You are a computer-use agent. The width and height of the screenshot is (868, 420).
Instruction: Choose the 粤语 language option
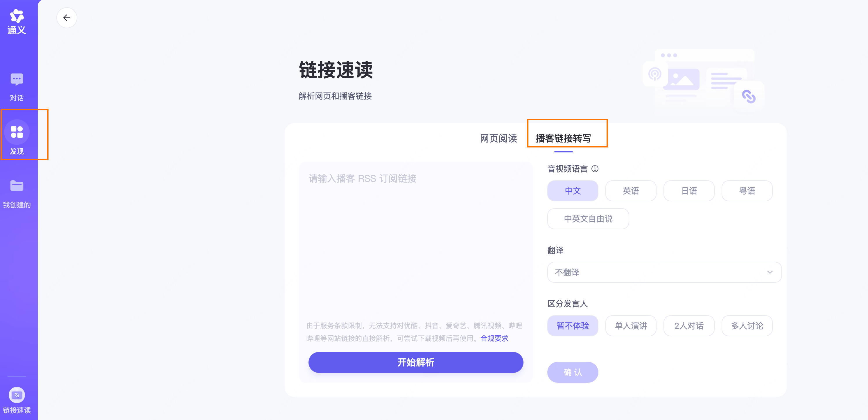point(747,191)
